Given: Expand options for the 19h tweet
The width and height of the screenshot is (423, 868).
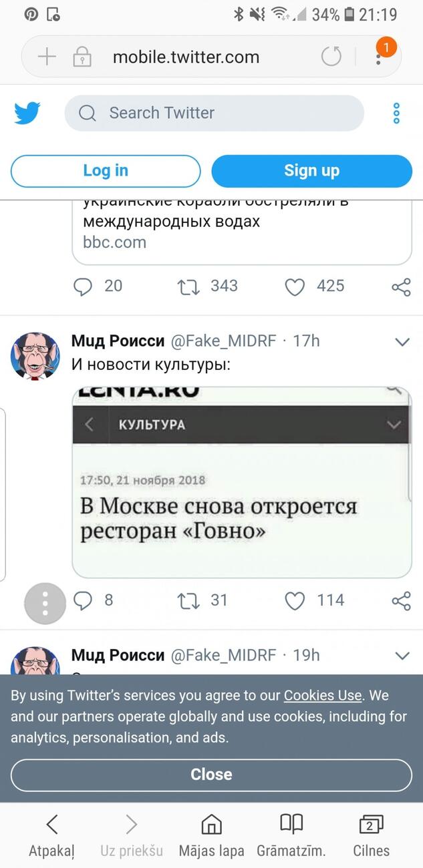Looking at the screenshot, I should click(x=402, y=656).
